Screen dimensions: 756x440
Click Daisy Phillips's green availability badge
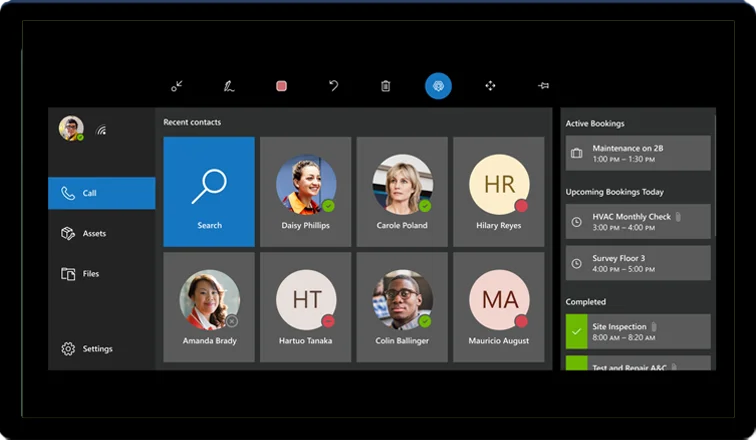coord(328,206)
